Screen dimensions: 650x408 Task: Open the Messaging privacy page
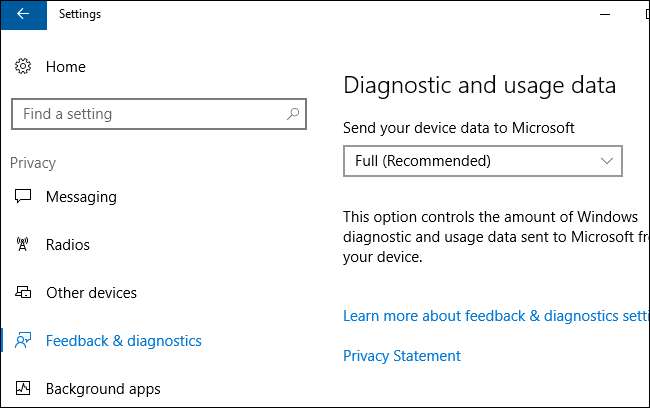81,197
